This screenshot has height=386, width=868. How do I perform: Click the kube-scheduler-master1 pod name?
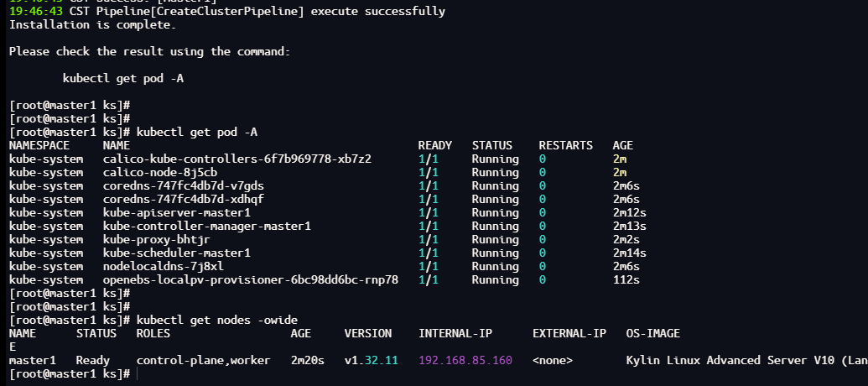(x=176, y=253)
